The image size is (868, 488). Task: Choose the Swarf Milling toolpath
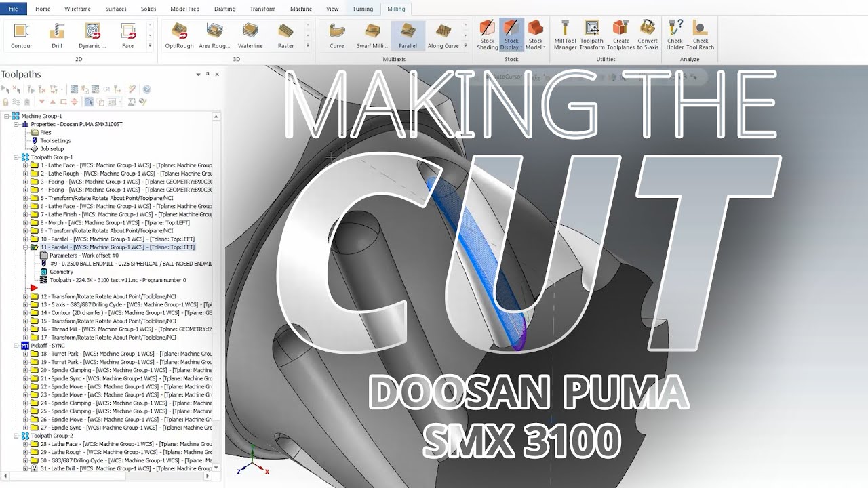pyautogui.click(x=372, y=35)
